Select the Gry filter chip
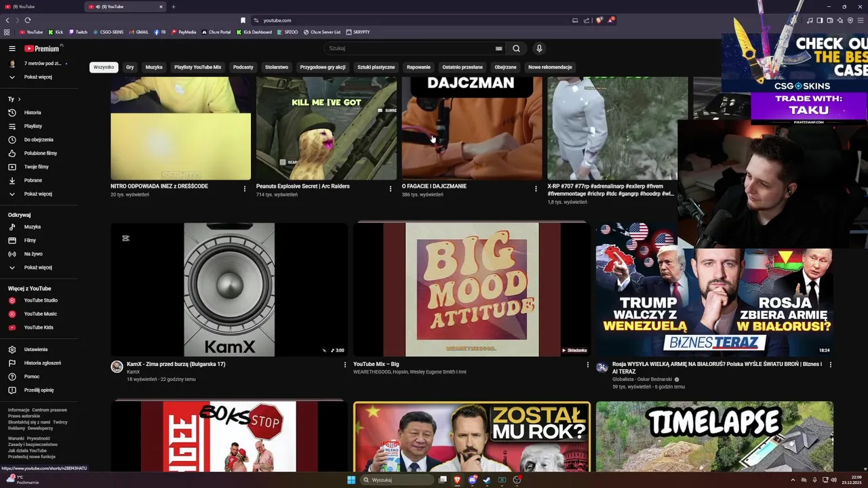The width and height of the screenshot is (868, 488). (130, 67)
